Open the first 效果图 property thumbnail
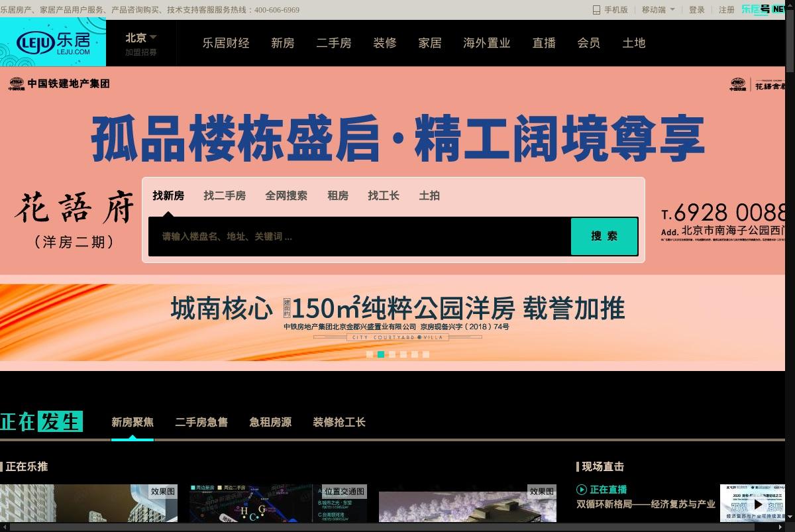 [89, 504]
